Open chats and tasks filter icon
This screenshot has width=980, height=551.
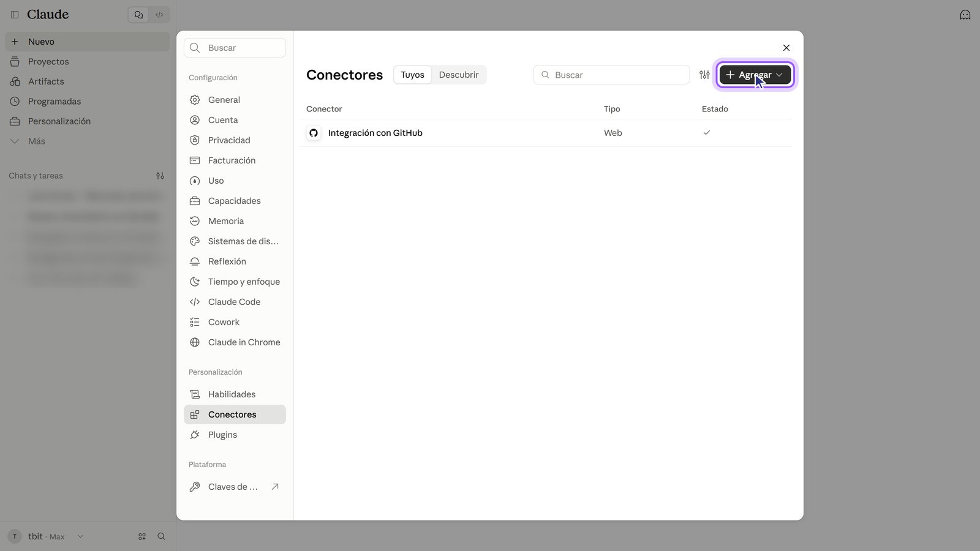(x=160, y=176)
